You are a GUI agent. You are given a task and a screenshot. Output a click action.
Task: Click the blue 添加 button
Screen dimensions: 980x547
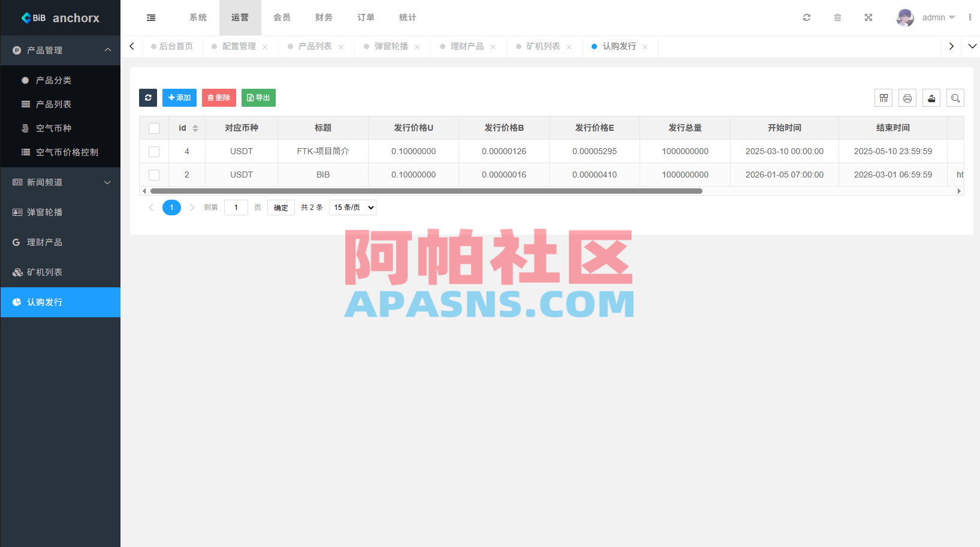point(179,98)
